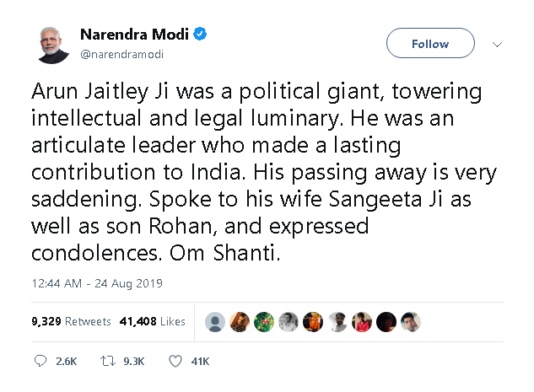Open the tweet options chevron menu

(x=498, y=44)
